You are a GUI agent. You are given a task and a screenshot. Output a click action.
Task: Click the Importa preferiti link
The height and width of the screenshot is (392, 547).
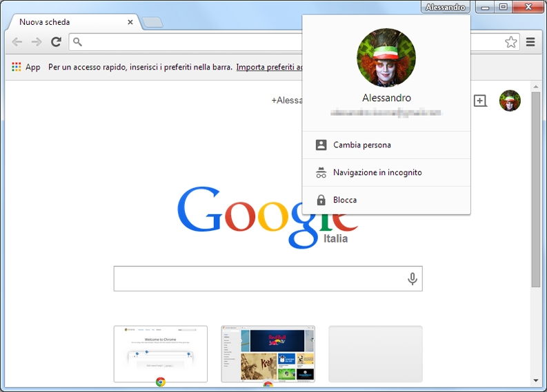pos(269,68)
